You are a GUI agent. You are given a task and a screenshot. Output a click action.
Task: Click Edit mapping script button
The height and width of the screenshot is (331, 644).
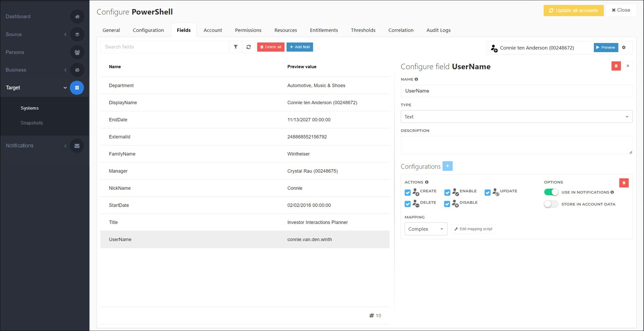click(473, 229)
